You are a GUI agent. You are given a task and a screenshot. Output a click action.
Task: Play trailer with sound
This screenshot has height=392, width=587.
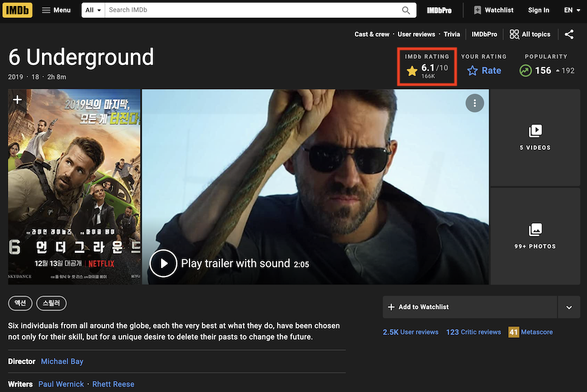(x=230, y=264)
